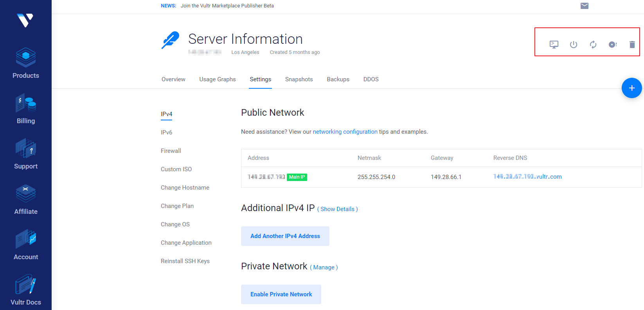
Task: Open the Backups tab
Action: [338, 79]
